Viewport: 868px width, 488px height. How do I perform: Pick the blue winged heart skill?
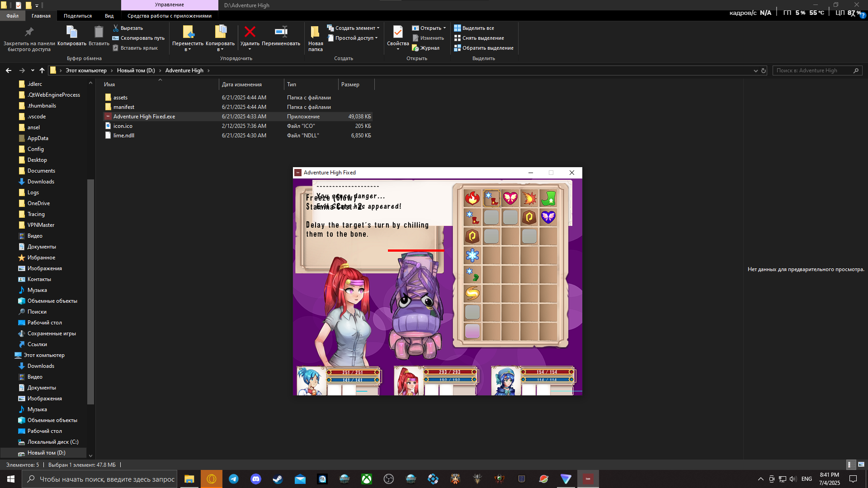[548, 217]
